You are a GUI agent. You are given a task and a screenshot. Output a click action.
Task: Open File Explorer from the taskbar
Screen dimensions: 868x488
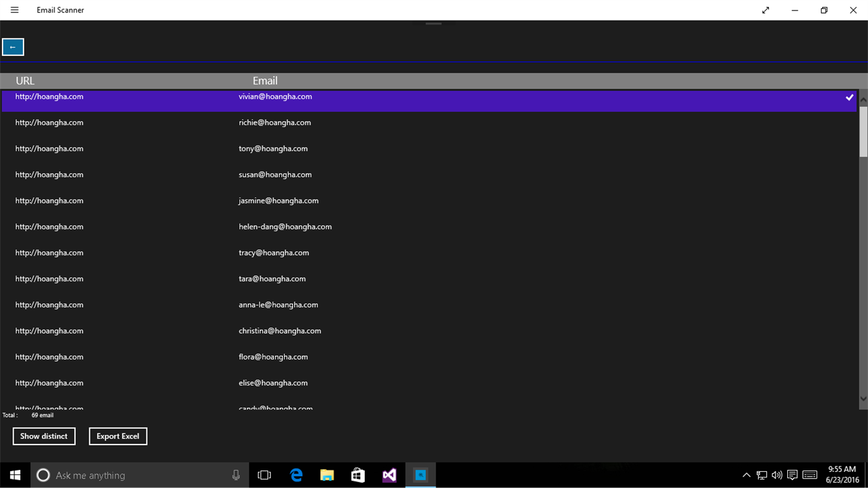327,475
